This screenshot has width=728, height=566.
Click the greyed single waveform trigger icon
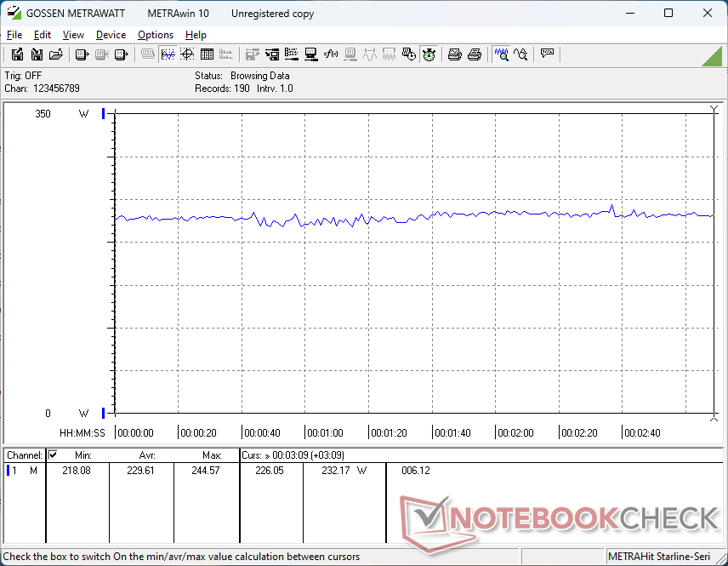point(370,54)
